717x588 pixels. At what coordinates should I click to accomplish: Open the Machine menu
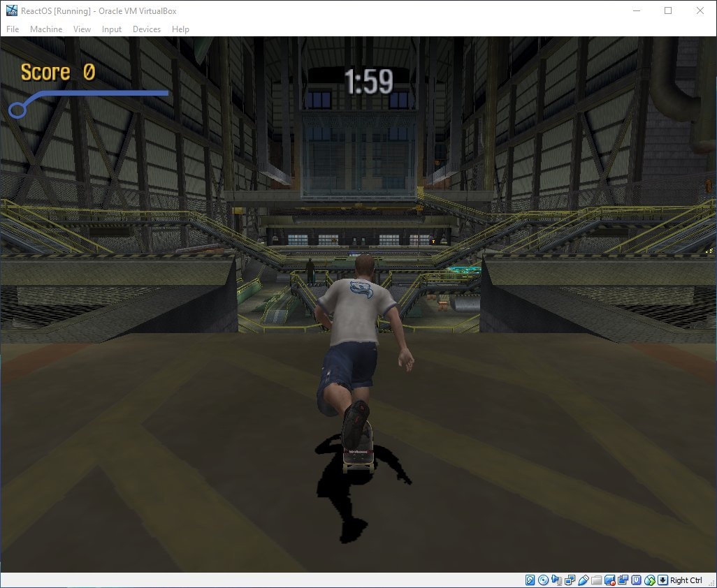coord(46,29)
